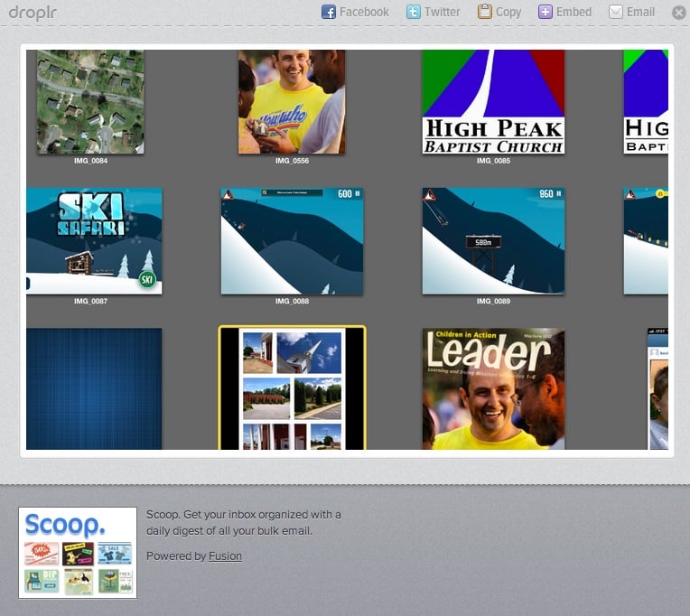The width and height of the screenshot is (690, 616).
Task: Share via the Twitter link text
Action: pyautogui.click(x=443, y=12)
